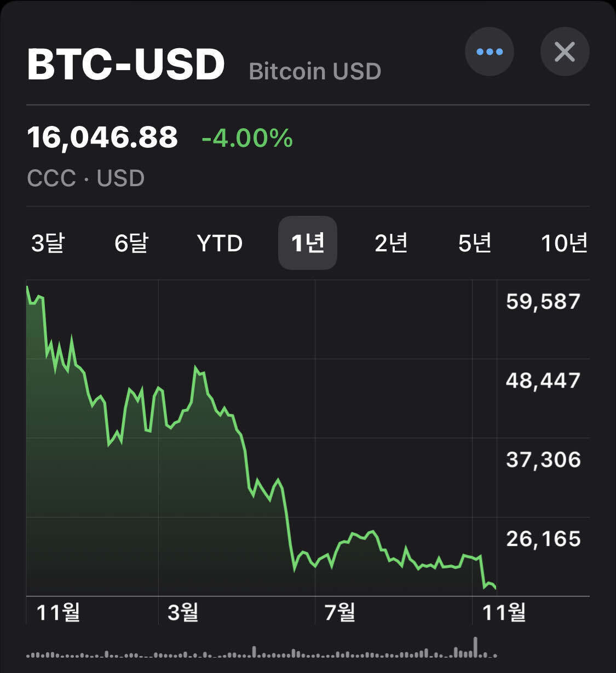Viewport: 616px width, 673px height.
Task: Tap the 59,587 price axis label
Action: click(x=543, y=302)
